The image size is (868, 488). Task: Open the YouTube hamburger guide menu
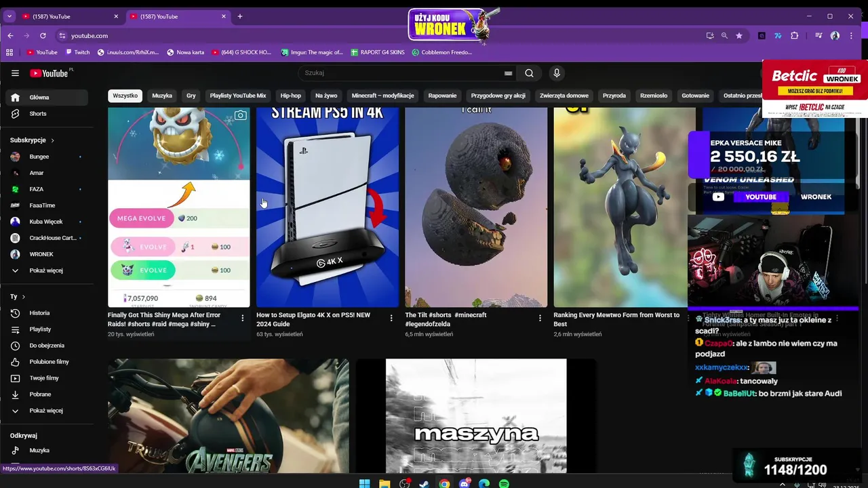[x=15, y=73]
